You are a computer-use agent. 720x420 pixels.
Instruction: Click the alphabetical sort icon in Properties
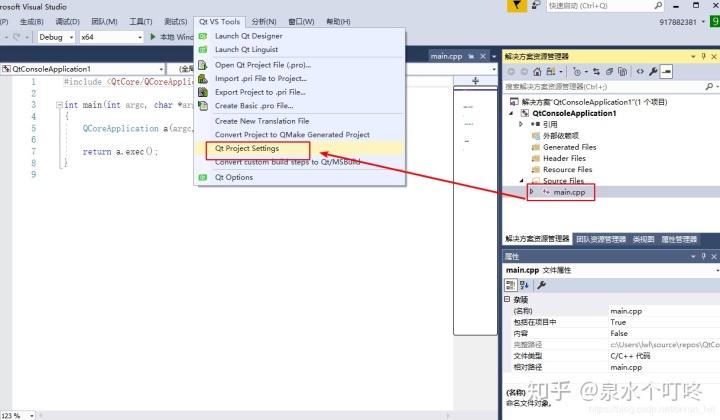click(524, 285)
